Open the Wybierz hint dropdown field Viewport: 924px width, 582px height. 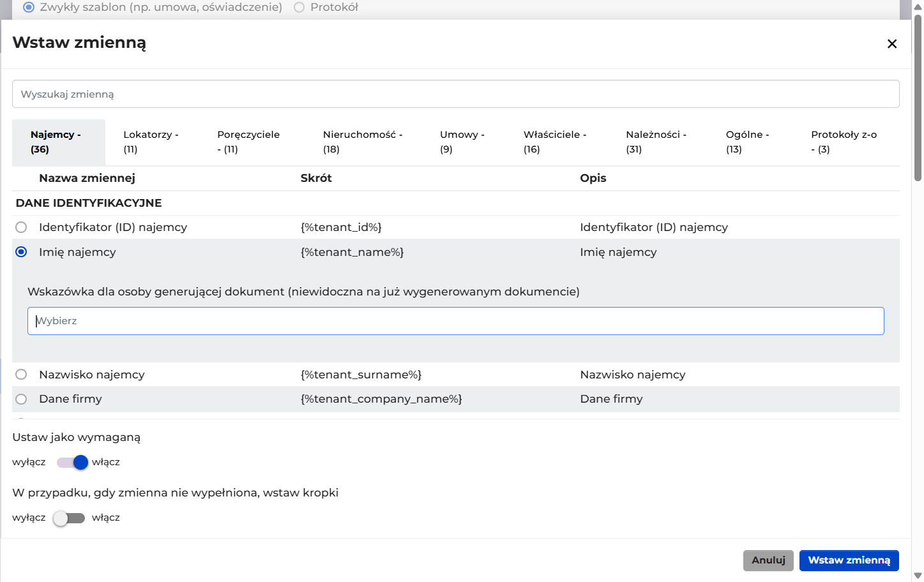point(455,321)
